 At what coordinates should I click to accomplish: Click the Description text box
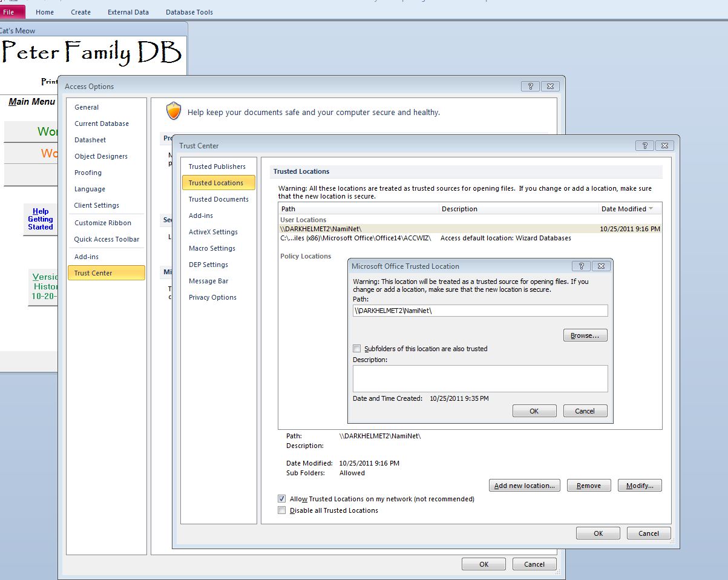[480, 378]
